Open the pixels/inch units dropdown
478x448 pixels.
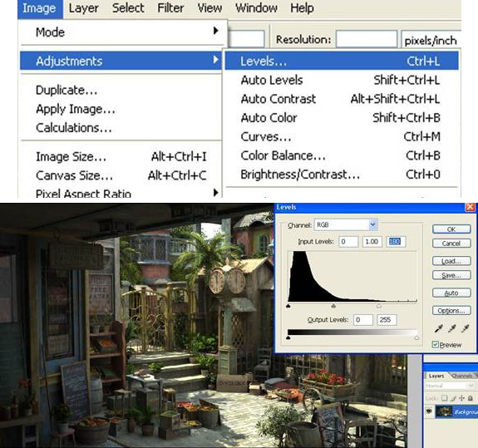click(x=431, y=40)
